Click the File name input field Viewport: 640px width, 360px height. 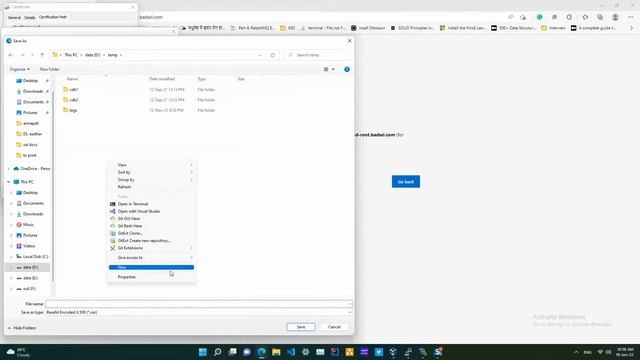198,304
